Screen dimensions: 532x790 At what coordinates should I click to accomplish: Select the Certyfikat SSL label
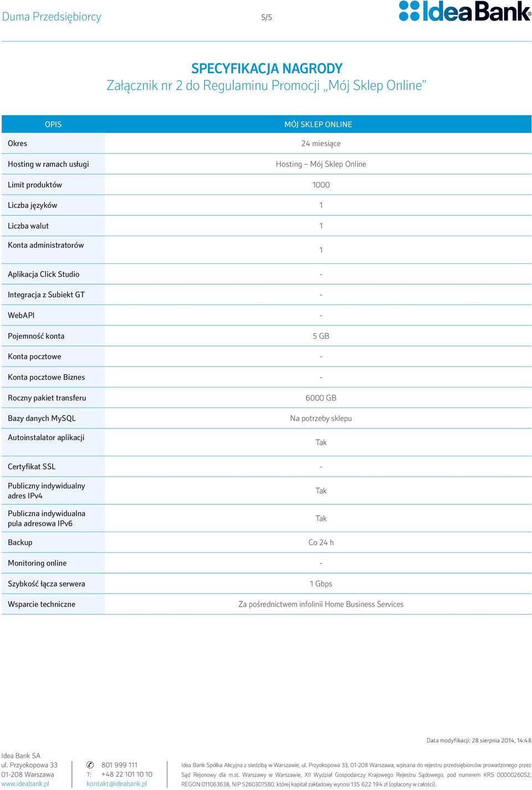click(32, 467)
